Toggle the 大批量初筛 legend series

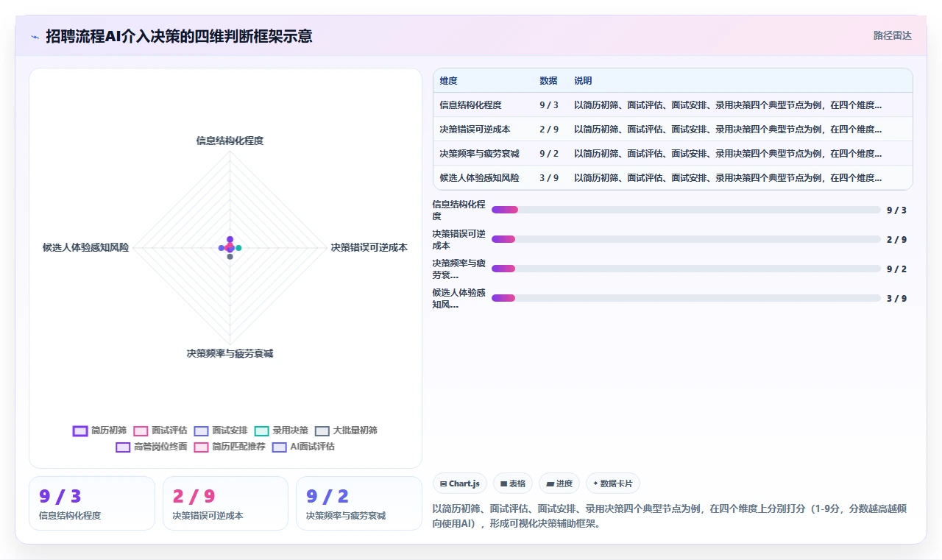point(346,430)
